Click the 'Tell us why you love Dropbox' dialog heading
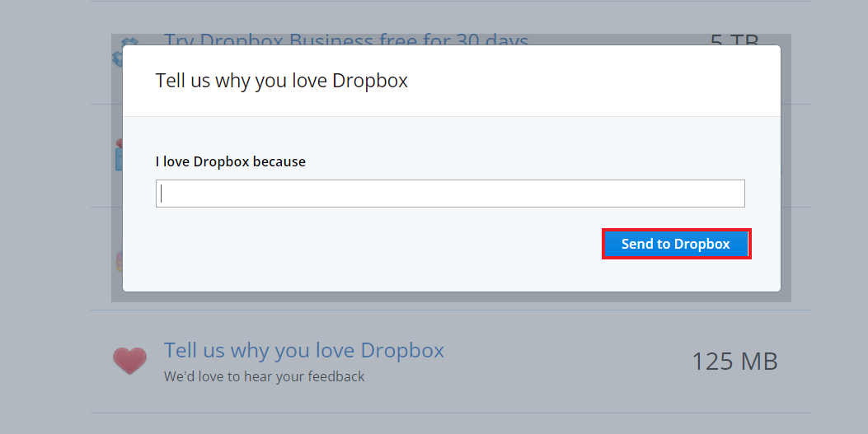The width and height of the screenshot is (868, 434). tap(281, 81)
